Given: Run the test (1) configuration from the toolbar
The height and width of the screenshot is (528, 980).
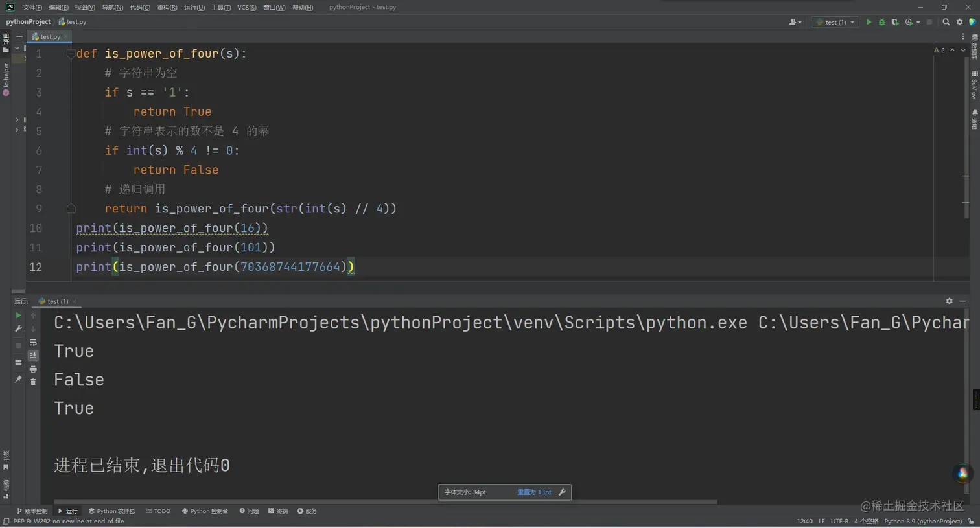Looking at the screenshot, I should (x=869, y=22).
